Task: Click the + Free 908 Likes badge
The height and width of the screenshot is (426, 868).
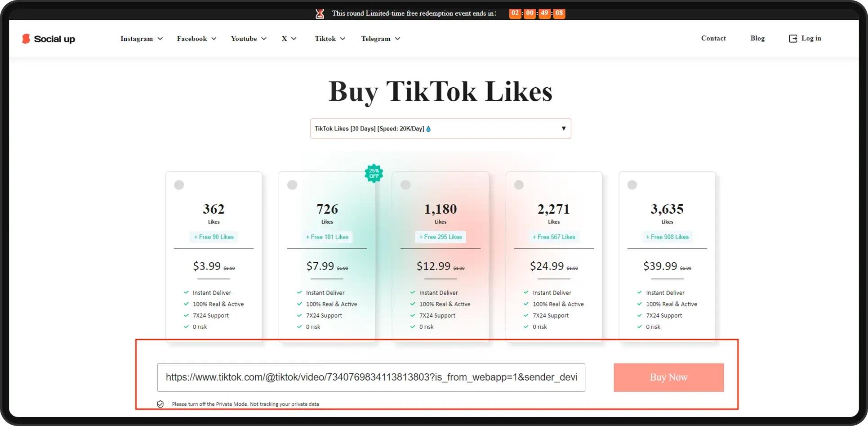Action: [667, 237]
